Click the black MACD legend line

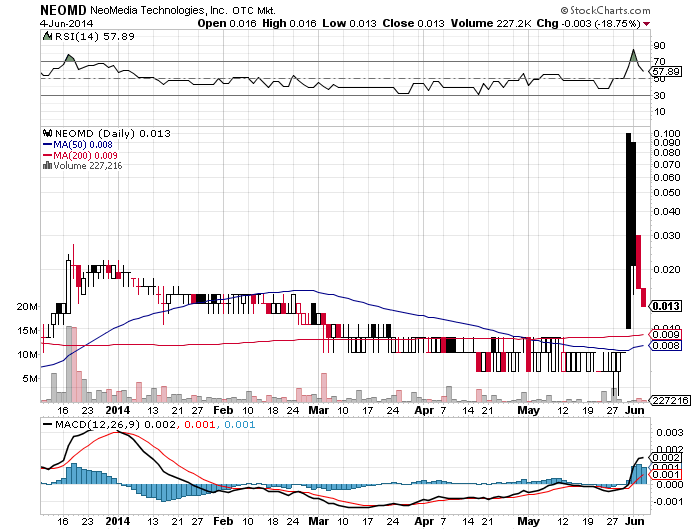47,424
